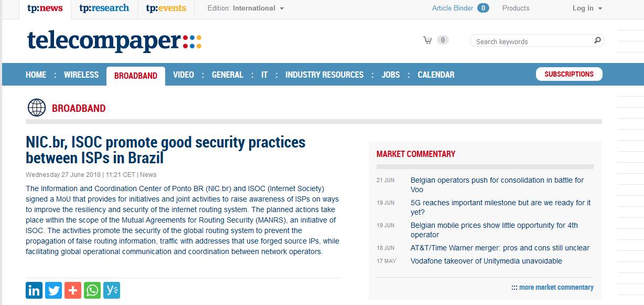Share the article via WhatsApp
Screen dimensions: 644x305
tap(92, 290)
